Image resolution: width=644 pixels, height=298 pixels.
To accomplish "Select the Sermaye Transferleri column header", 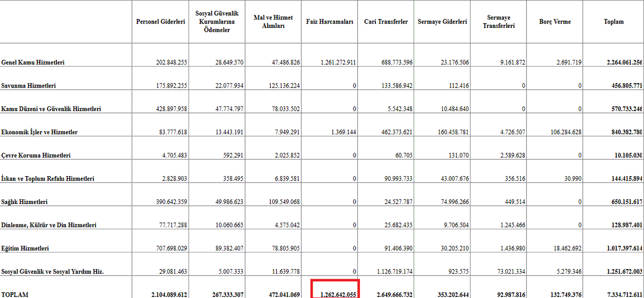I will coord(498,22).
